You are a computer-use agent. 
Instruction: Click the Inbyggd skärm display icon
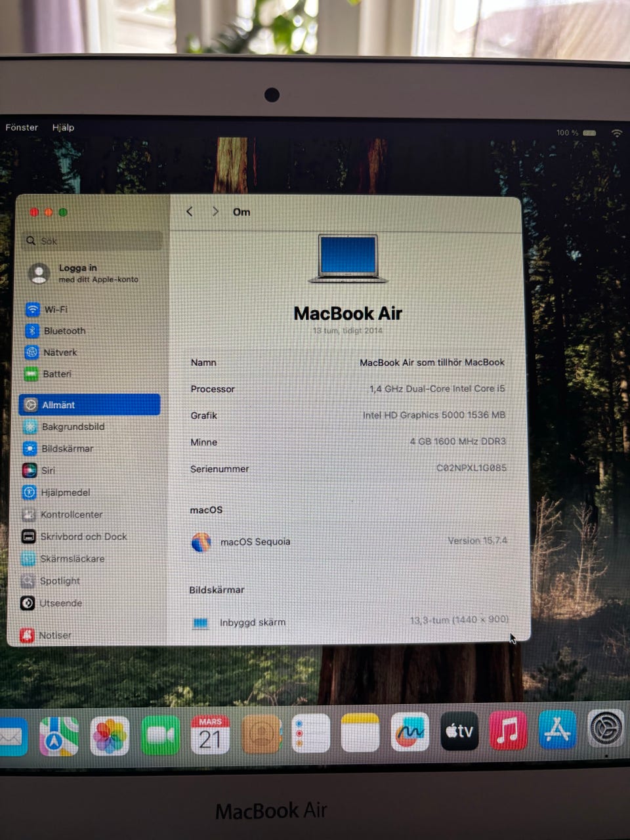201,623
